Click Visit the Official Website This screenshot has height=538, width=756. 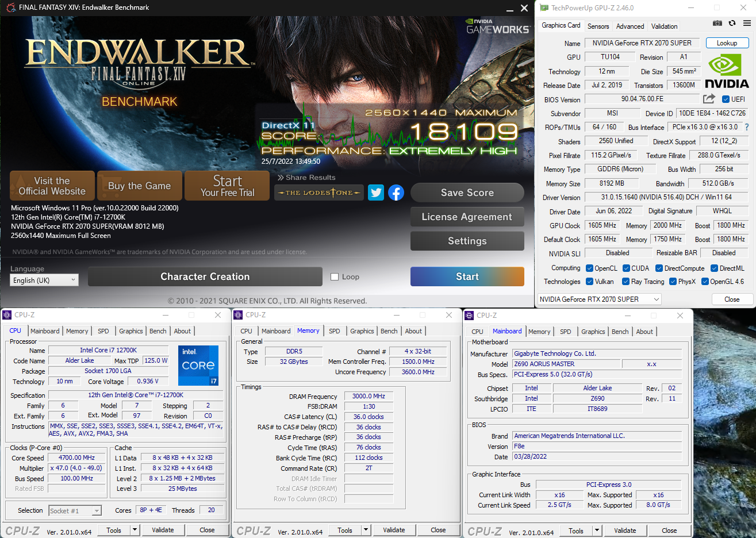[52, 186]
